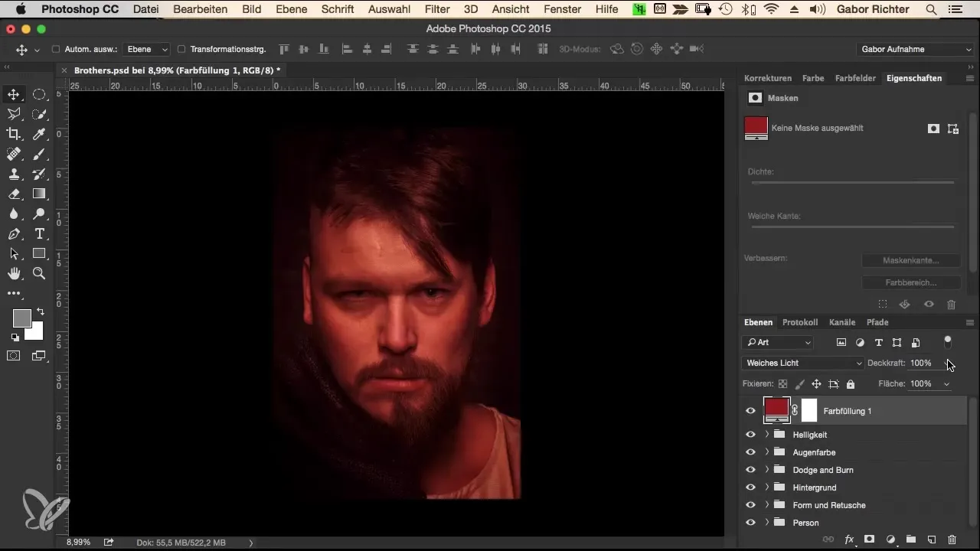Select the Dodge tool
This screenshot has height=551, width=980.
pyautogui.click(x=39, y=214)
